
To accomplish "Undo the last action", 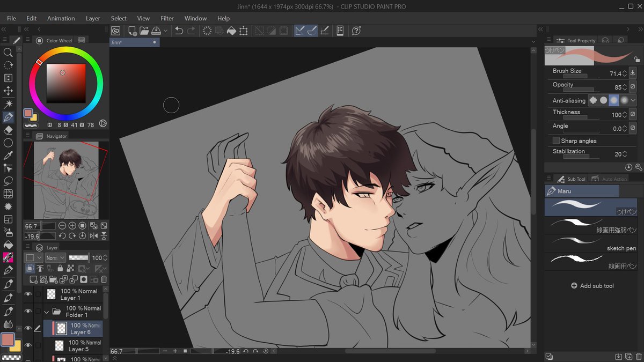I will click(179, 31).
